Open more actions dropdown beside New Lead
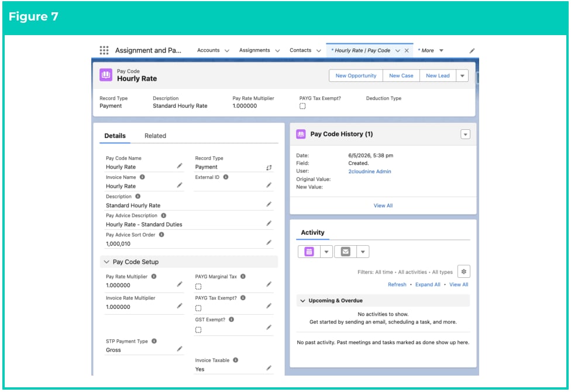 coord(462,76)
